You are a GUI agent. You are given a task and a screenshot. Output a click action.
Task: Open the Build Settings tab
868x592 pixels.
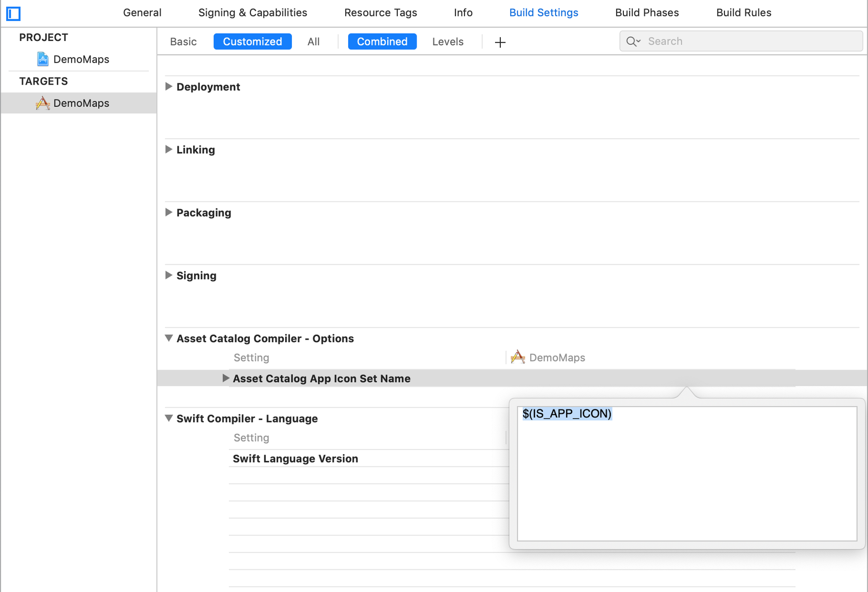(544, 13)
